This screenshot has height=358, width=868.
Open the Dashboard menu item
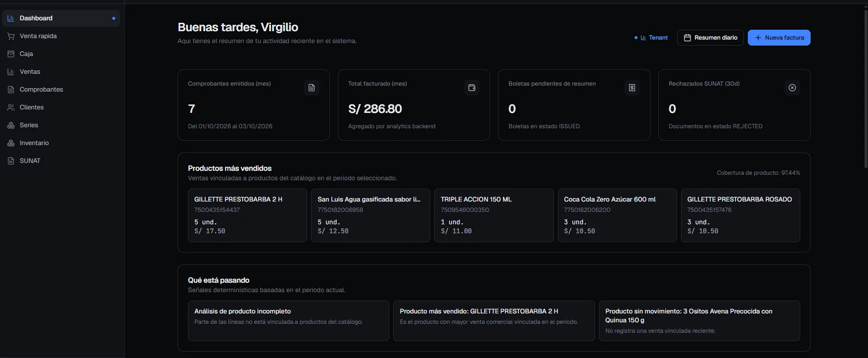pyautogui.click(x=61, y=18)
